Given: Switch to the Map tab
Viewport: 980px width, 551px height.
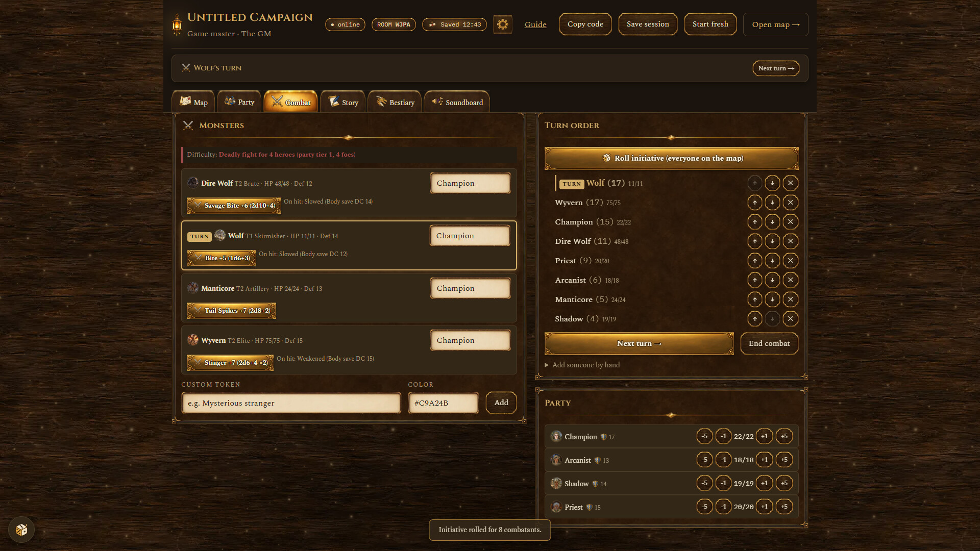Looking at the screenshot, I should [x=193, y=102].
